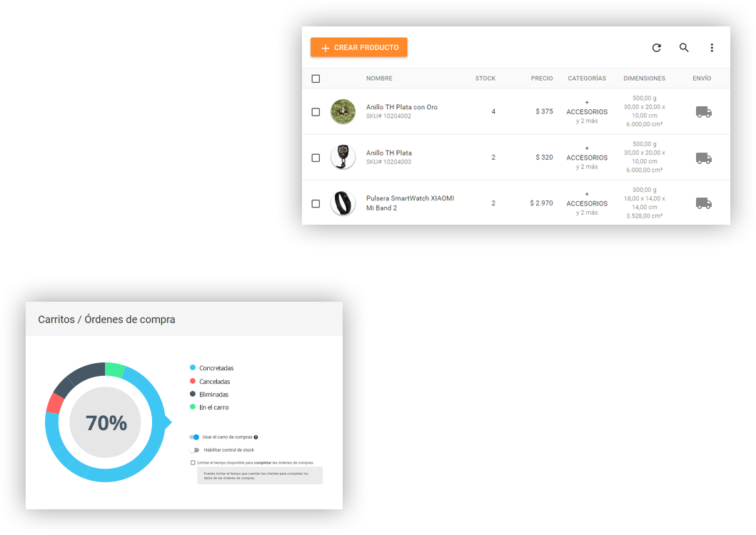This screenshot has width=756, height=535.
Task: Sort the table by the PRECIO column header
Action: point(541,78)
